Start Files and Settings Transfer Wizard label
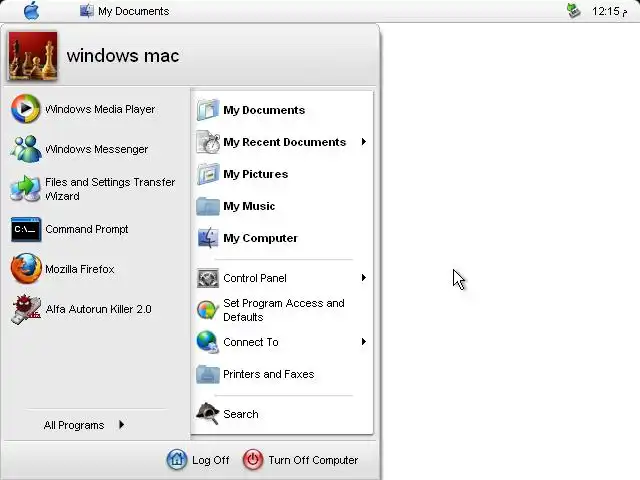 [x=110, y=189]
